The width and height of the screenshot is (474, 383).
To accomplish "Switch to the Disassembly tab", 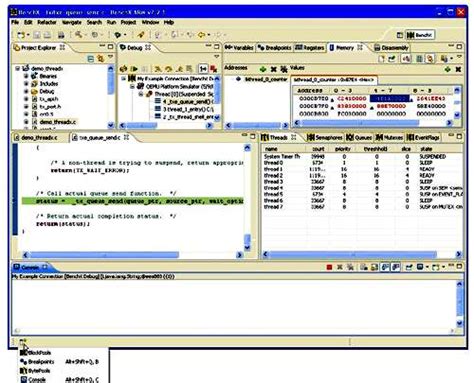I will tap(391, 48).
